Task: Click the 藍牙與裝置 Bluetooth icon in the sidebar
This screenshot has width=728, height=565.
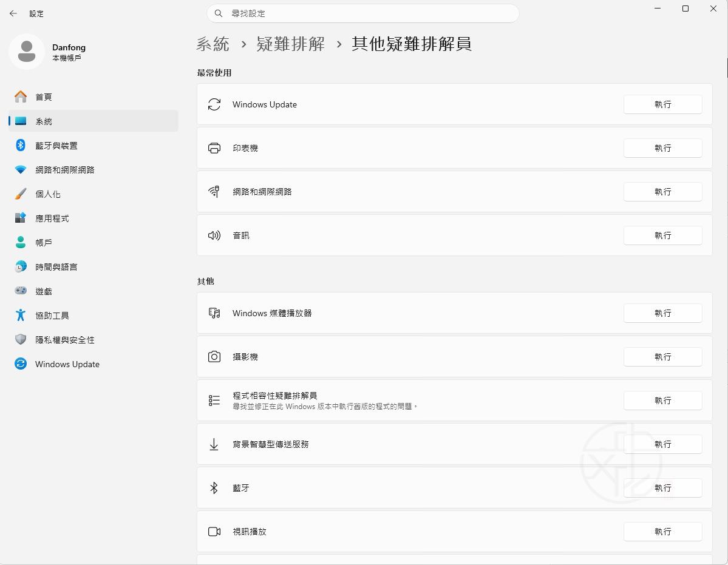Action: pos(21,145)
